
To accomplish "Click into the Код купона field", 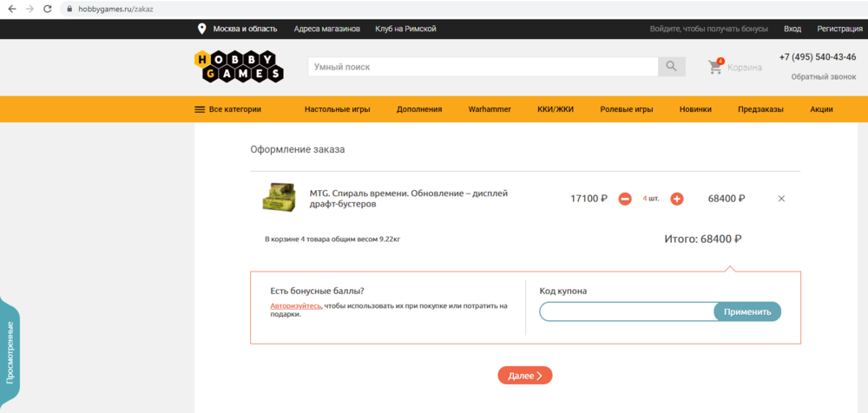I will point(627,311).
